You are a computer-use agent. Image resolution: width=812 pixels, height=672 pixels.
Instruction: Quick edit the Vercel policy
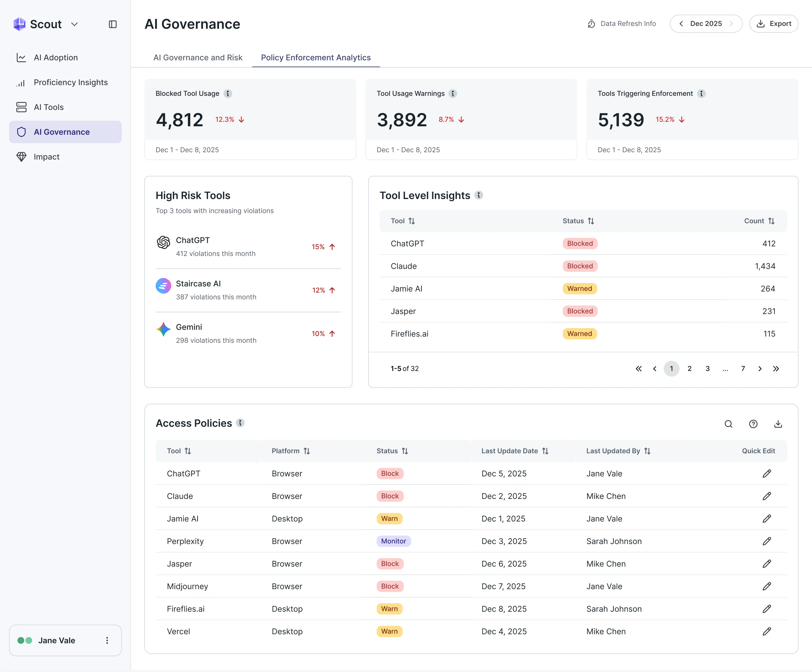coord(767,631)
